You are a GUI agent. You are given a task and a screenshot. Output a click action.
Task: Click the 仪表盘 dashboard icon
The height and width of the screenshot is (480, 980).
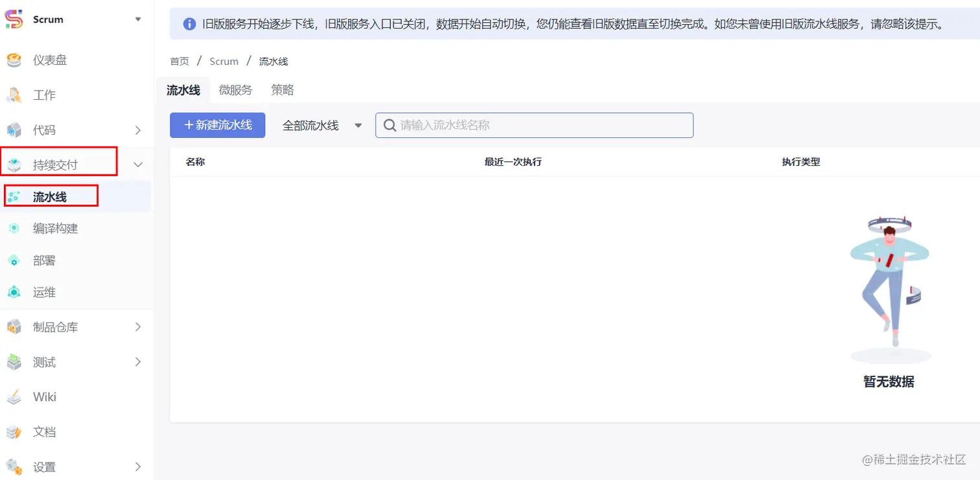[14, 60]
